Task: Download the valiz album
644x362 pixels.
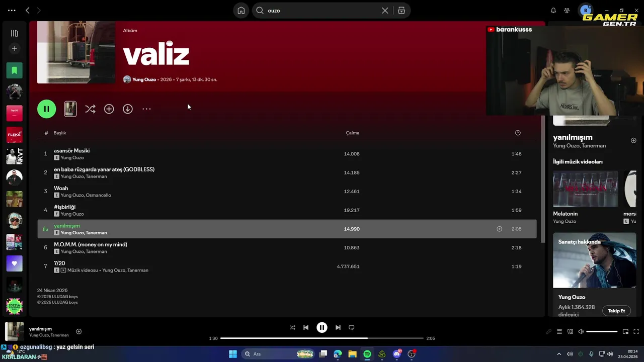Action: pos(128,109)
